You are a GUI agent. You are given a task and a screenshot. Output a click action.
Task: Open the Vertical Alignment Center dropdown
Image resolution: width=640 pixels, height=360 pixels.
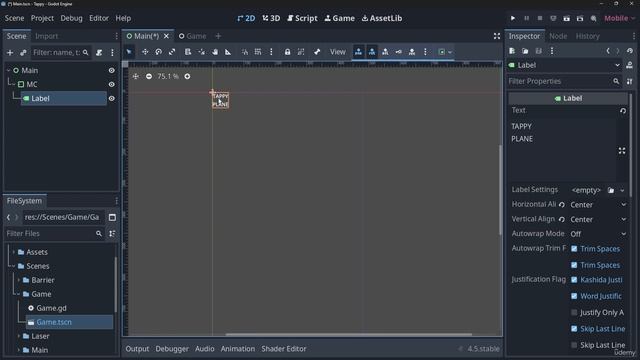[598, 219]
